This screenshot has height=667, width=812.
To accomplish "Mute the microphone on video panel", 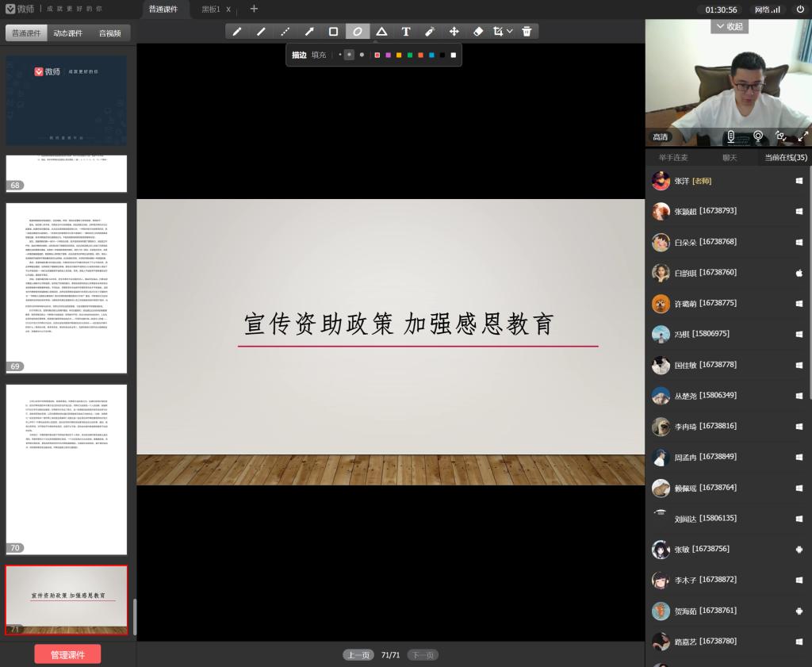I will tap(732, 136).
